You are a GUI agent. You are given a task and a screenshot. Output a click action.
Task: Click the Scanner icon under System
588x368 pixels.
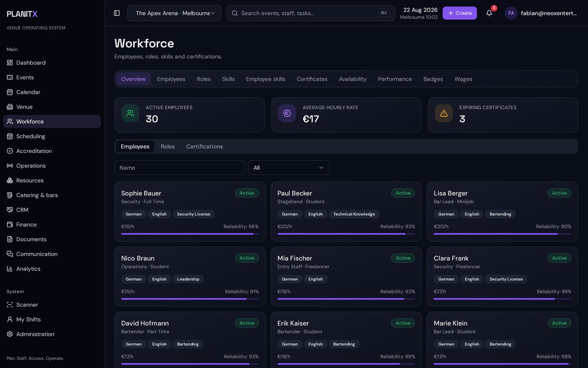[10, 305]
